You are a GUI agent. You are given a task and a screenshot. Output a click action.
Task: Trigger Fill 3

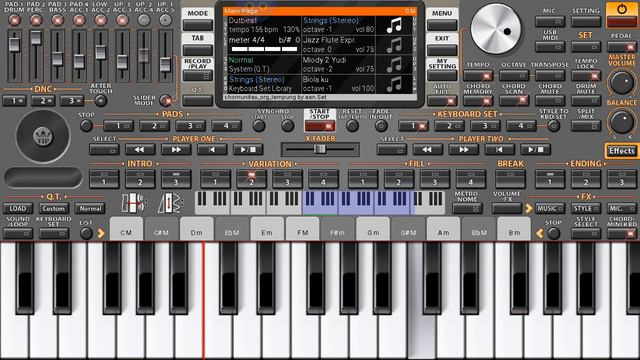pos(435,179)
